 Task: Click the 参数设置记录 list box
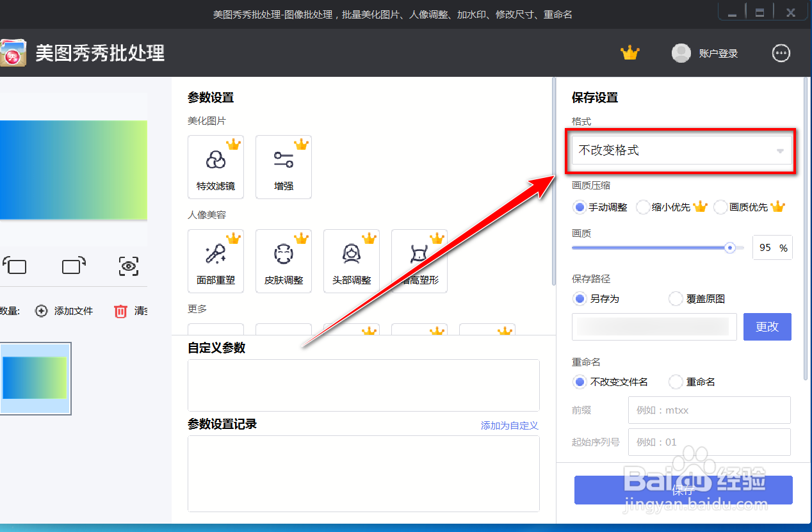pyautogui.click(x=364, y=474)
